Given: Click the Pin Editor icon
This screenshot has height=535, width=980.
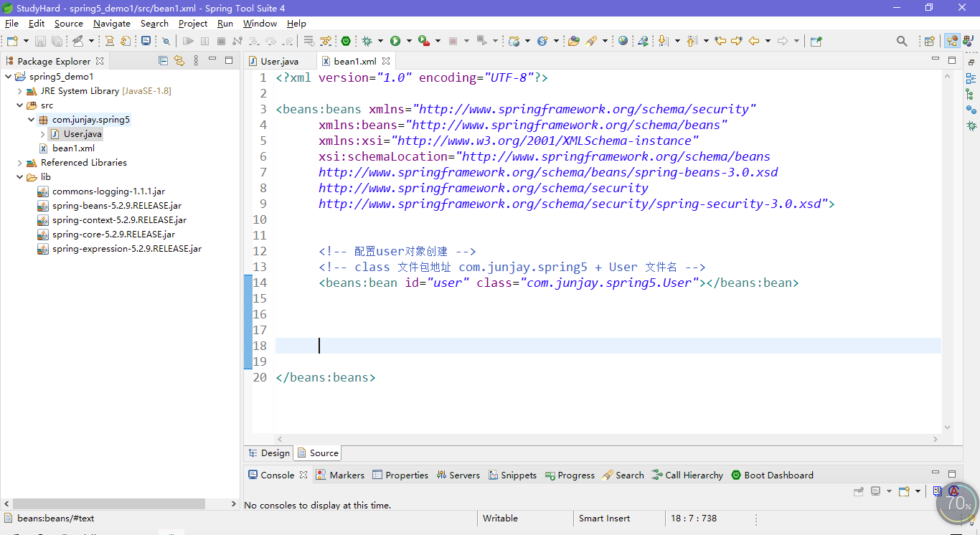Looking at the screenshot, I should pos(816,41).
